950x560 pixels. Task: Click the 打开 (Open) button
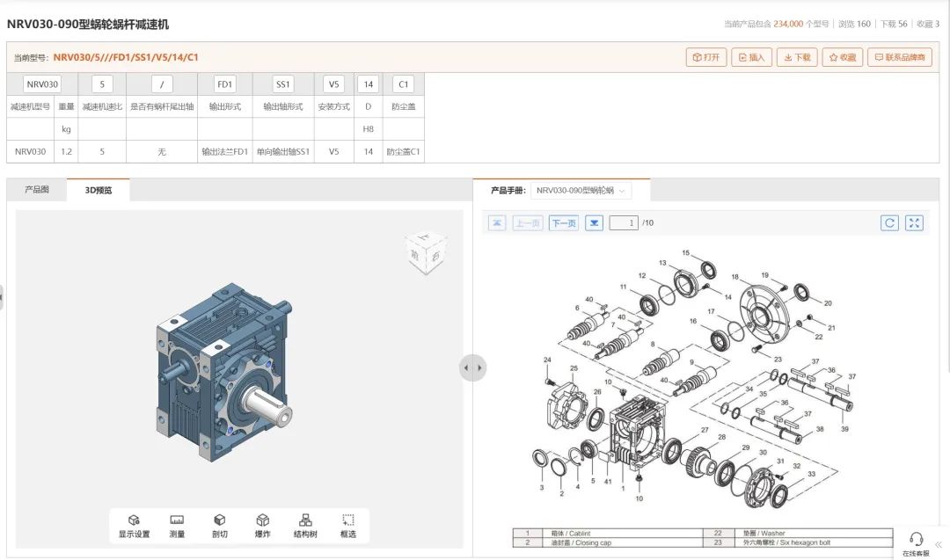click(x=705, y=57)
